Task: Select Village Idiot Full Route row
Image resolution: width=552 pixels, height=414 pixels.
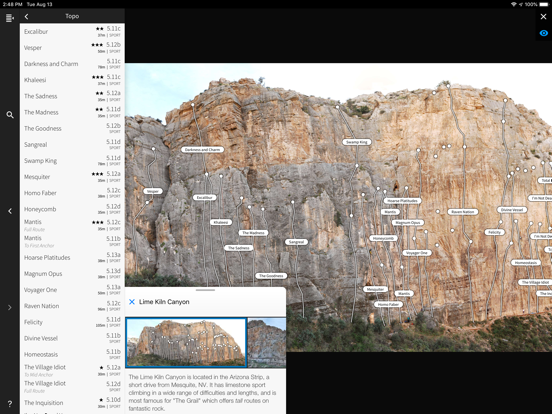Action: pyautogui.click(x=72, y=387)
